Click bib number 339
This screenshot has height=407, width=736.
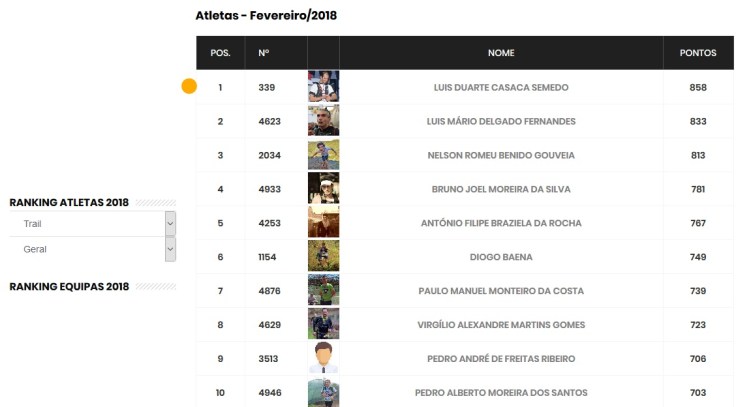point(267,87)
